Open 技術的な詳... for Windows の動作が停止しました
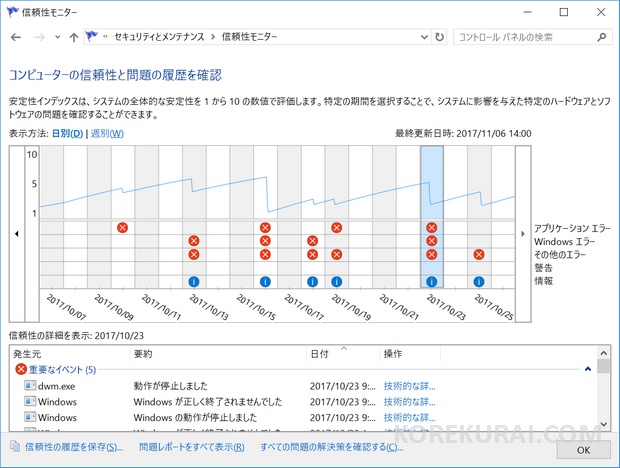This screenshot has width=620, height=468. (410, 418)
